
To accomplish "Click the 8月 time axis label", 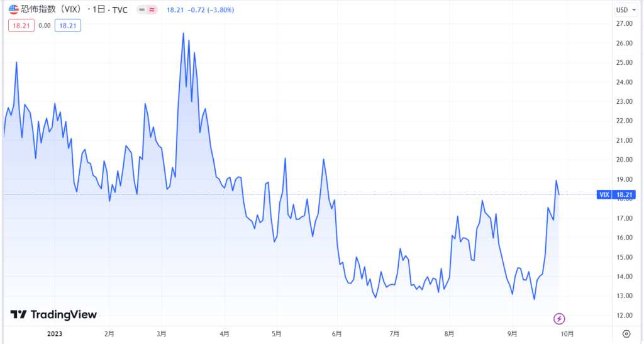I will [x=449, y=334].
